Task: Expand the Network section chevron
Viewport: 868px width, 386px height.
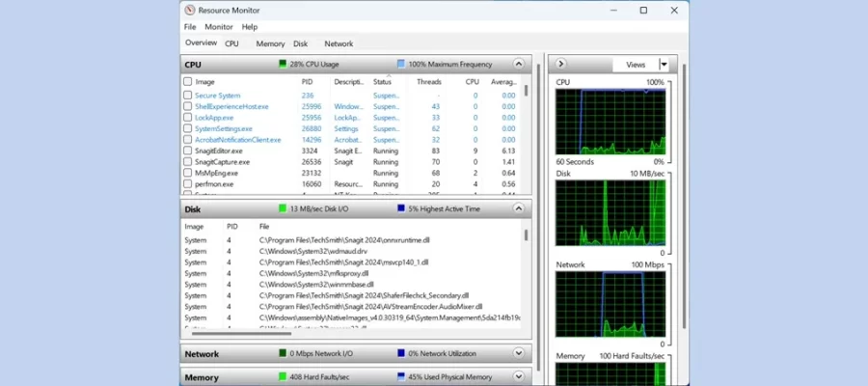Action: pyautogui.click(x=518, y=353)
